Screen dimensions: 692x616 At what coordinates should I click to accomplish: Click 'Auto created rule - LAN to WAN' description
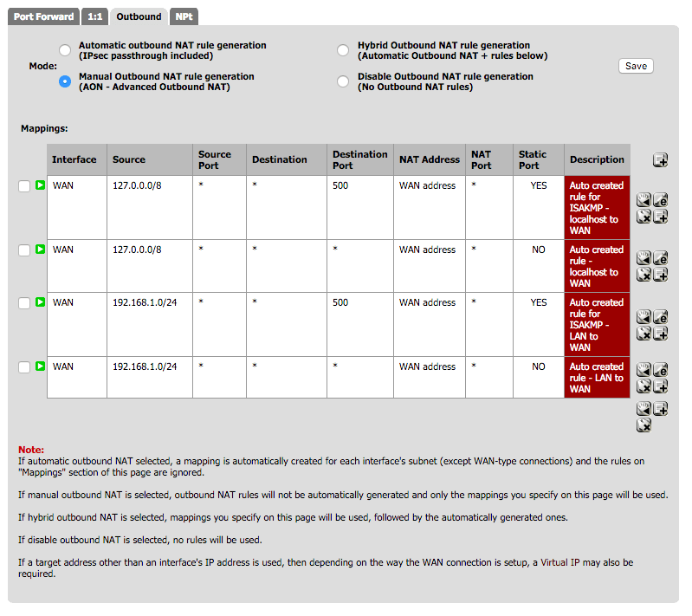click(597, 378)
